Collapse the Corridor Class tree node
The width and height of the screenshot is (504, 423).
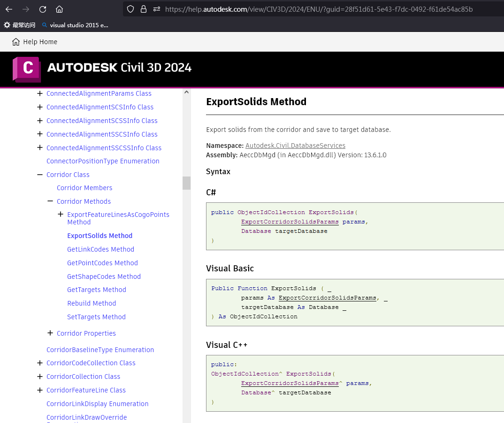coord(40,174)
